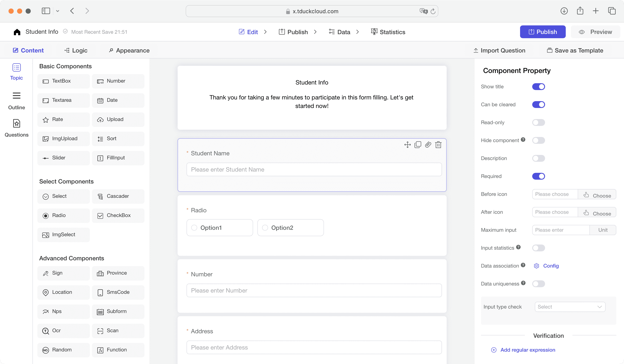
Task: Click the Before icon Choose button
Action: (x=597, y=194)
